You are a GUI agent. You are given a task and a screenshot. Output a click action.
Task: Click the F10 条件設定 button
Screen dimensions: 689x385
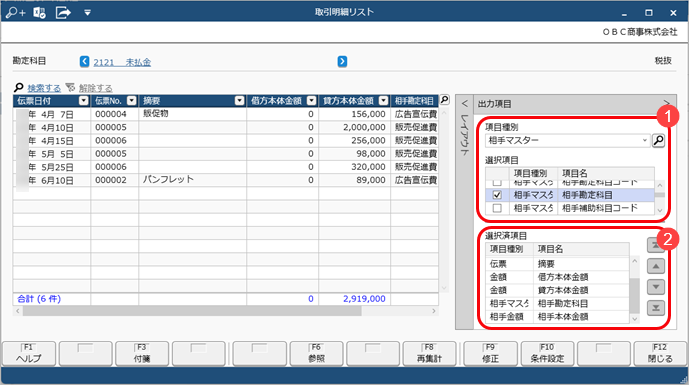(547, 354)
